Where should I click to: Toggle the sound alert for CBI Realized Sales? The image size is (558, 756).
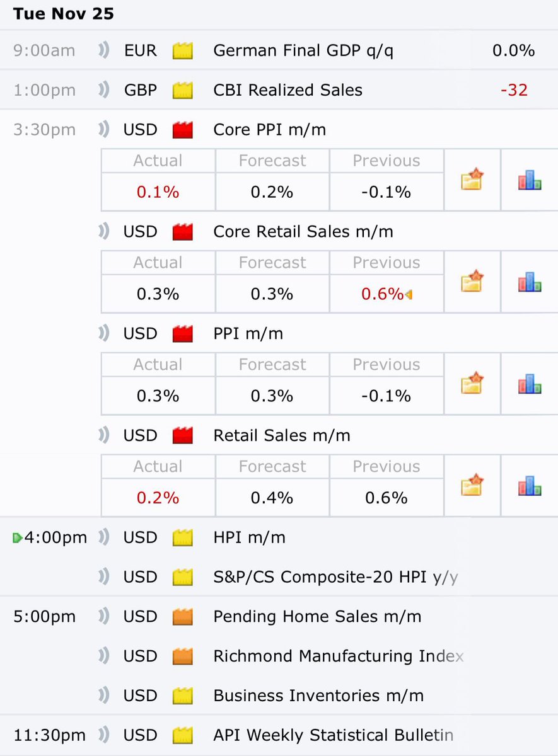(104, 90)
